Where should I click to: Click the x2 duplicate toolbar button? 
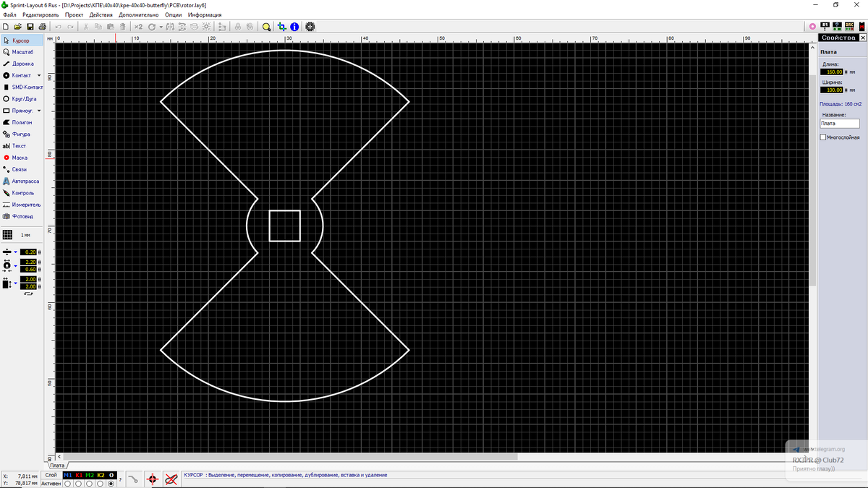click(x=138, y=27)
